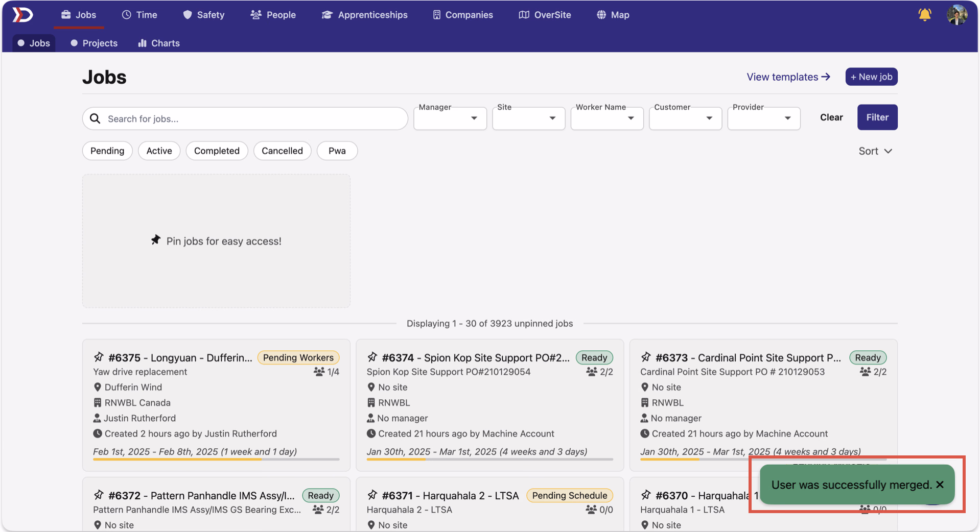Click manager icon beside Justin Rutherford

coord(97,418)
